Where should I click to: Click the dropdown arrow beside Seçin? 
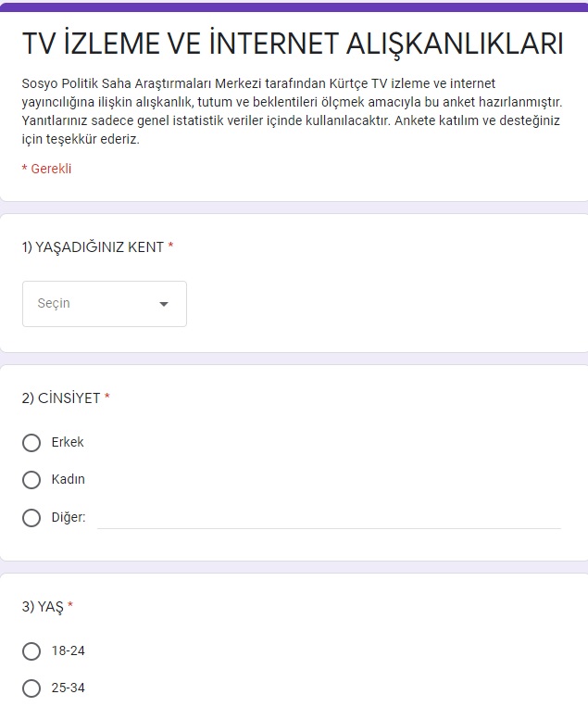click(164, 304)
